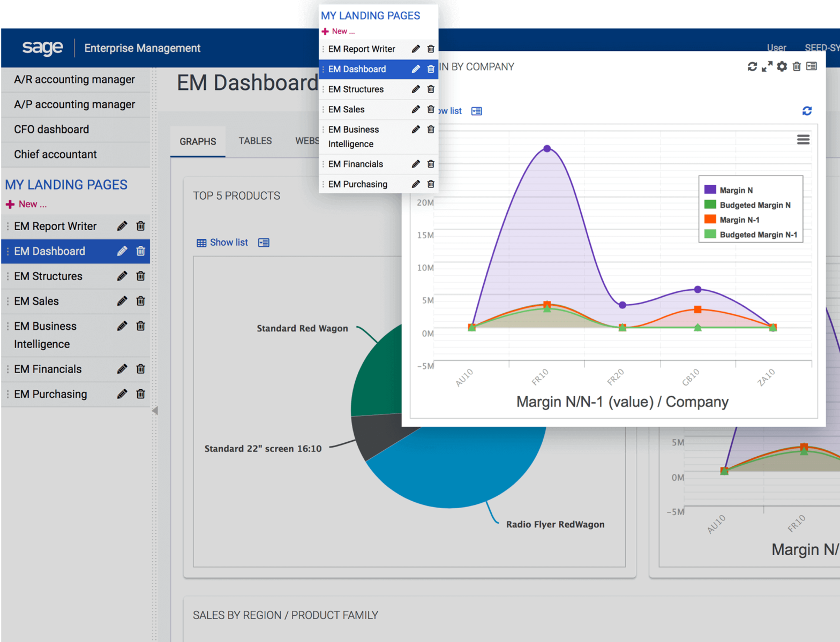Delete EM Structures page in left sidebar
Image resolution: width=840 pixels, height=642 pixels.
140,276
